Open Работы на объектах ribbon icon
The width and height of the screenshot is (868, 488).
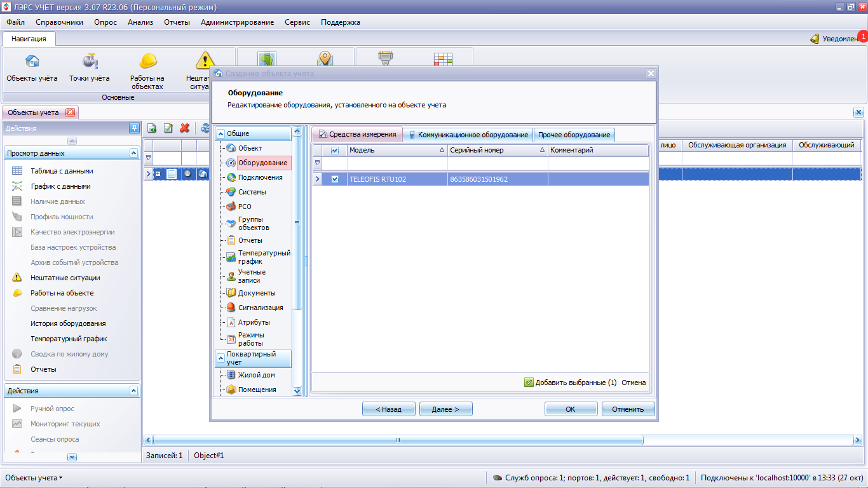(x=147, y=71)
